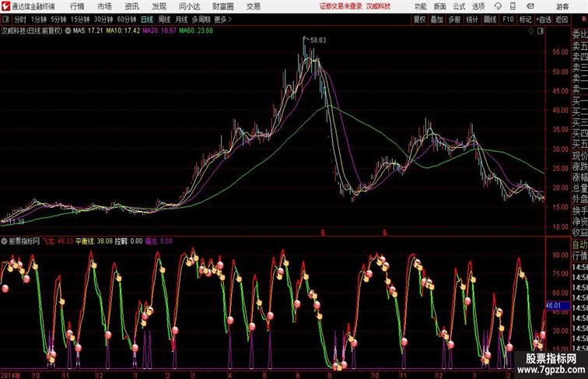This screenshot has width=588, height=379.
Task: Click the 返回 back button
Action: (x=562, y=19)
